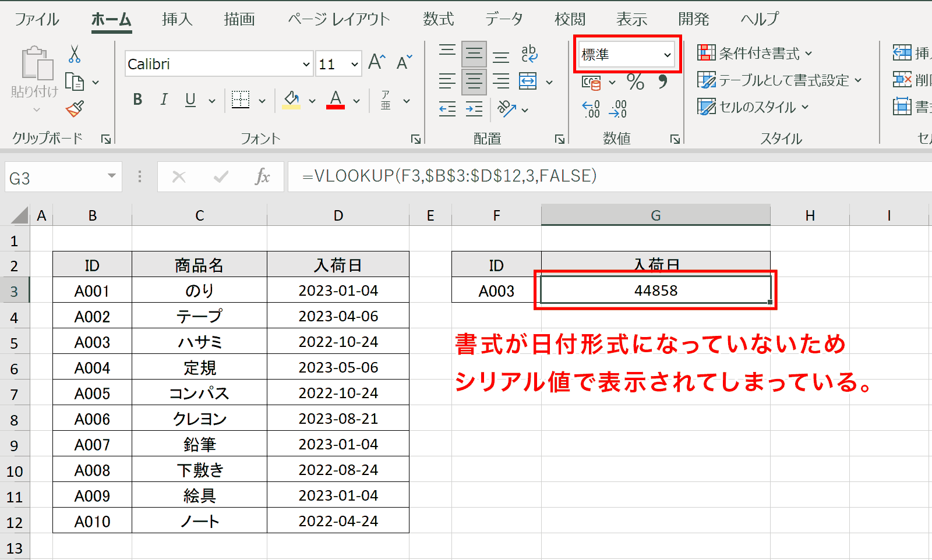Toggle align left
This screenshot has height=560, width=932.
(447, 81)
